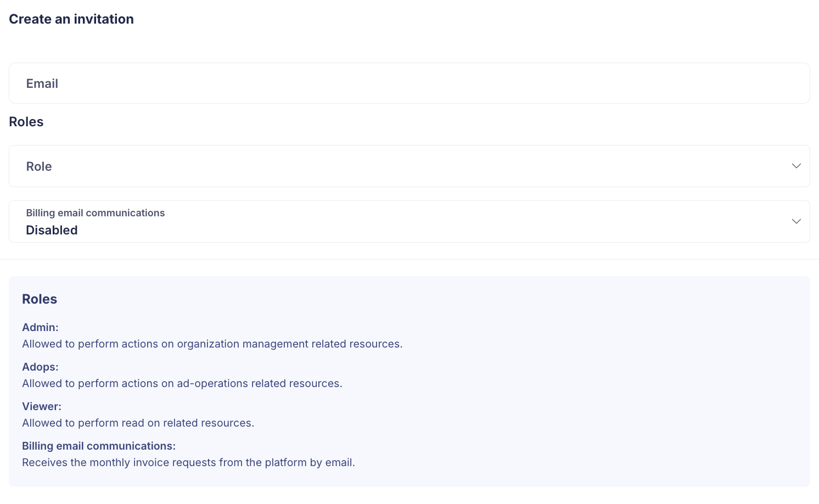Click the chevron arrow in Role field
819x504 pixels.
pos(796,166)
